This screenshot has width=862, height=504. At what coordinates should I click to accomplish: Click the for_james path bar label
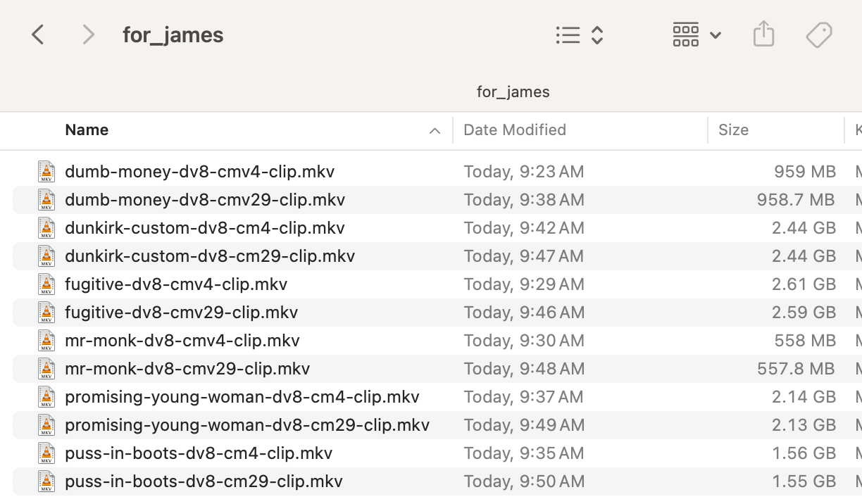(x=513, y=92)
